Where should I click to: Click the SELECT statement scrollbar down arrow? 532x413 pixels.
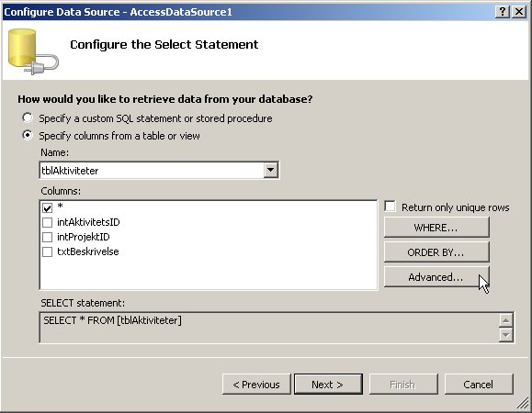[506, 335]
